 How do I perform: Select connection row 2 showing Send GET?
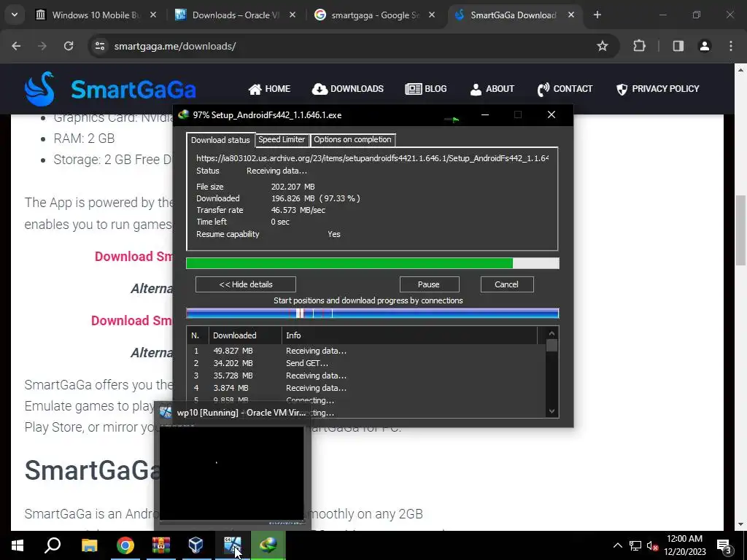tap(366, 363)
